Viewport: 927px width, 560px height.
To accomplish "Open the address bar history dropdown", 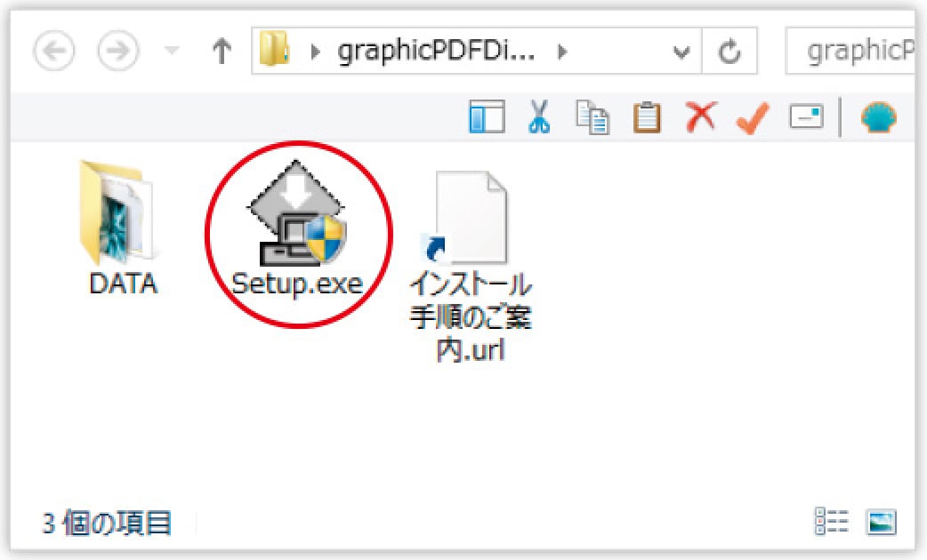I will (681, 52).
